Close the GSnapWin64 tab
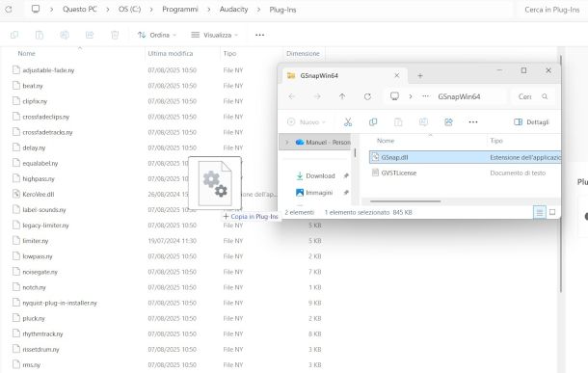This screenshot has height=373, width=588. click(x=397, y=76)
